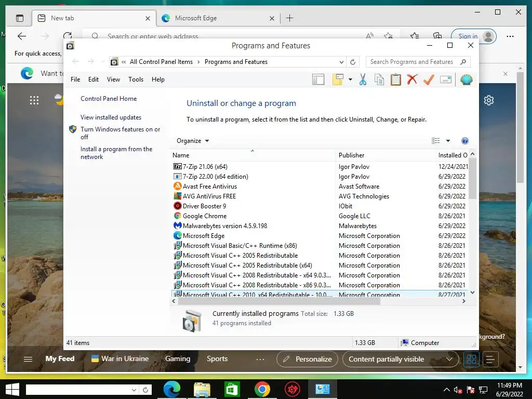The height and width of the screenshot is (399, 532).
Task: Click Install a program from the network
Action: (x=116, y=153)
